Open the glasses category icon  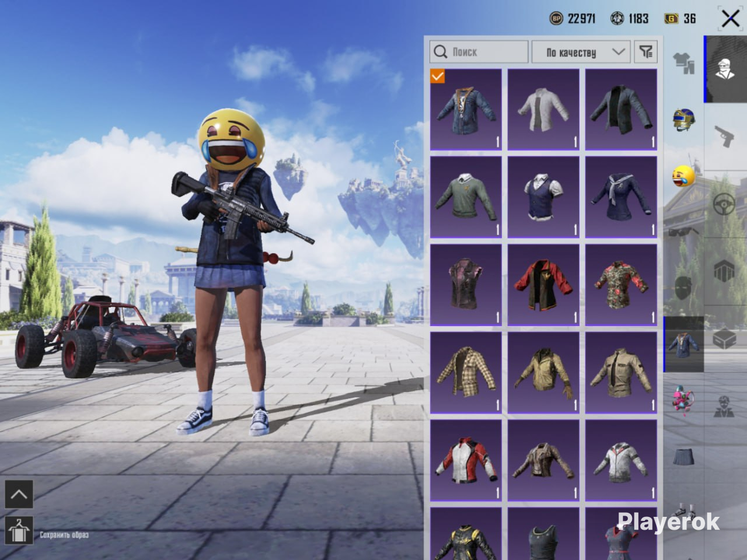[683, 232]
